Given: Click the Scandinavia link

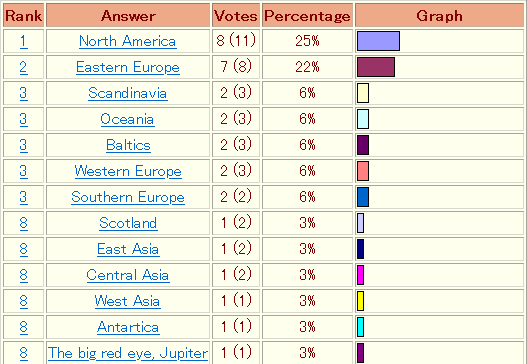Looking at the screenshot, I should [128, 93].
